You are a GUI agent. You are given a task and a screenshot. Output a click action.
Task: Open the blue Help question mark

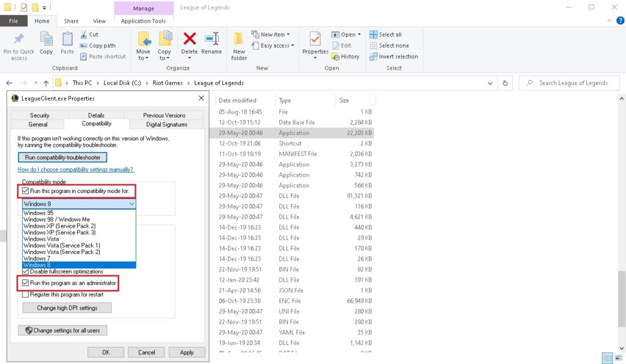tap(620, 21)
